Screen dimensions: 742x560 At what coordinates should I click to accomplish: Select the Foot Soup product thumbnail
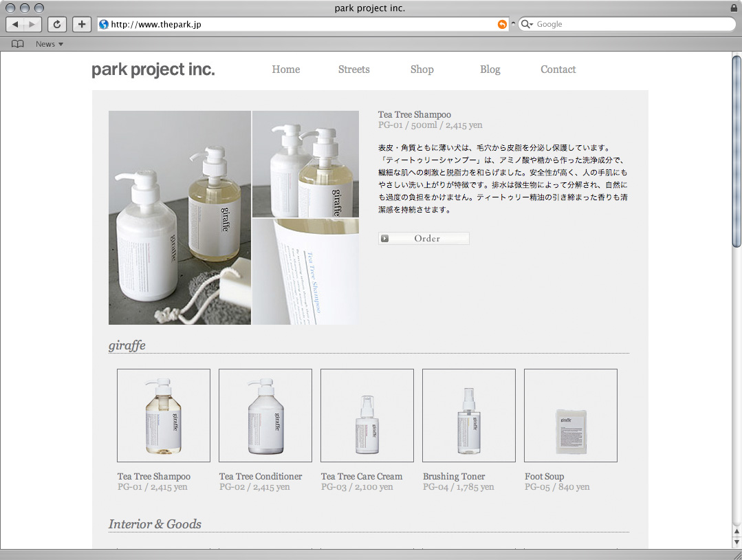[570, 415]
